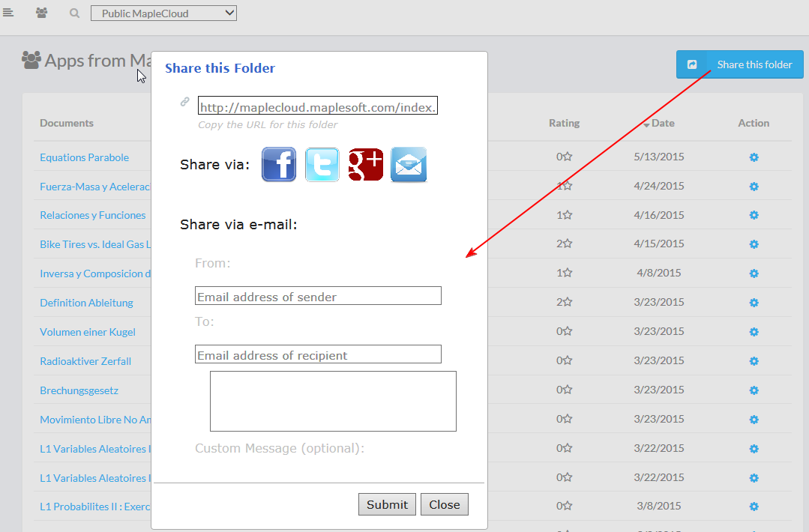Click rating star for Radioaktiver Zerfall
The height and width of the screenshot is (532, 809).
[x=568, y=360]
